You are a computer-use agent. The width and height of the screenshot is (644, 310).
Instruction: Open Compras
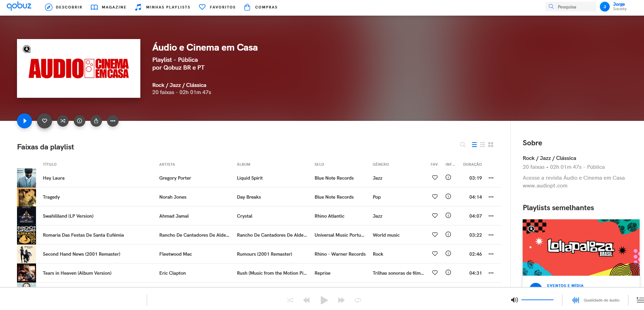[261, 7]
